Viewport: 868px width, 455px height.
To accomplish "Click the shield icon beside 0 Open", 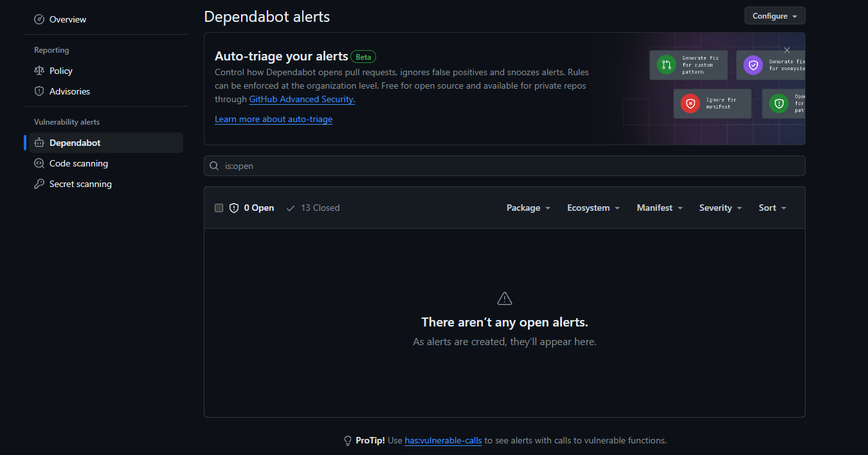I will tap(234, 208).
